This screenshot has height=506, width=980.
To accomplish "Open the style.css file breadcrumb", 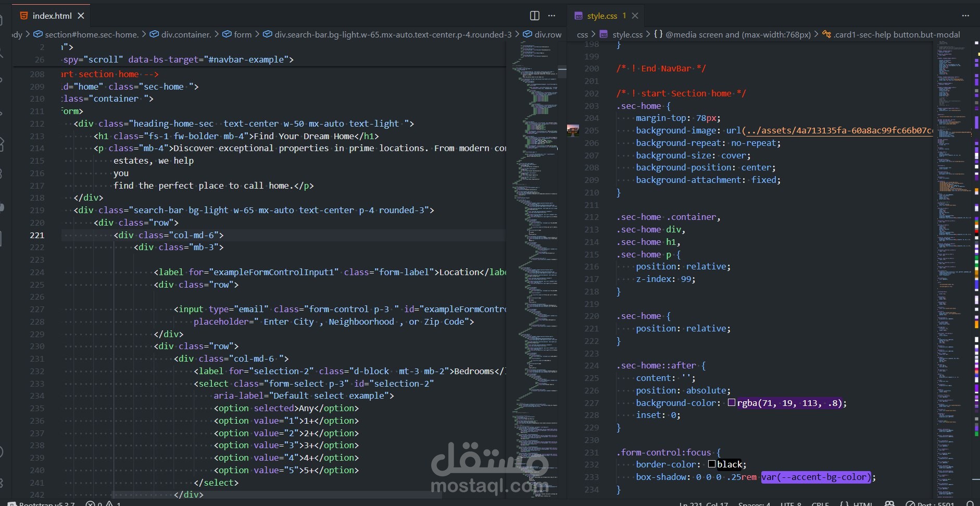I will [627, 34].
